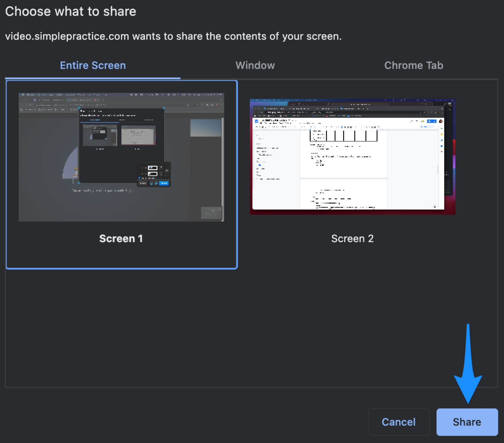The height and width of the screenshot is (443, 504).
Task: Switch to the Window tab
Action: point(255,65)
